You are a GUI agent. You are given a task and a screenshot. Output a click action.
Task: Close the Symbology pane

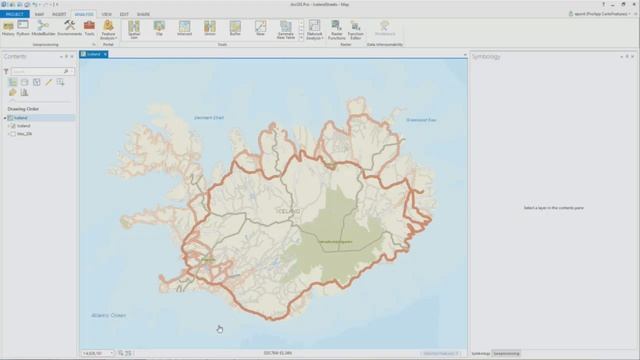point(633,57)
